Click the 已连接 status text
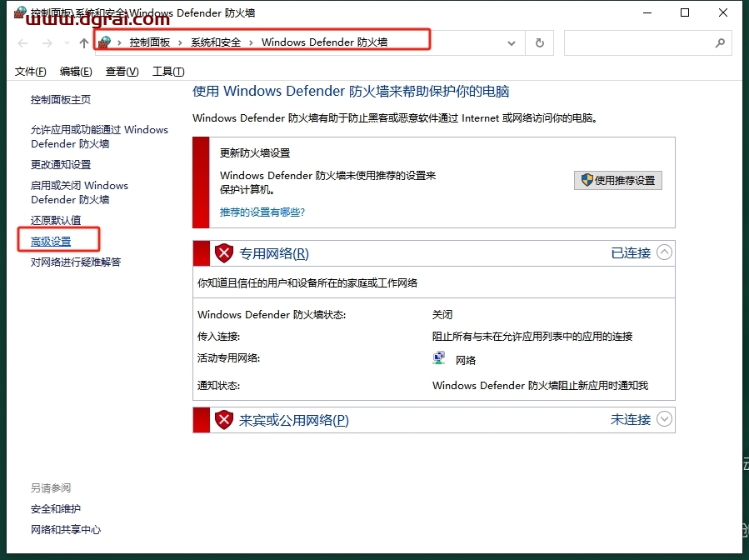The image size is (749, 560). 631,252
